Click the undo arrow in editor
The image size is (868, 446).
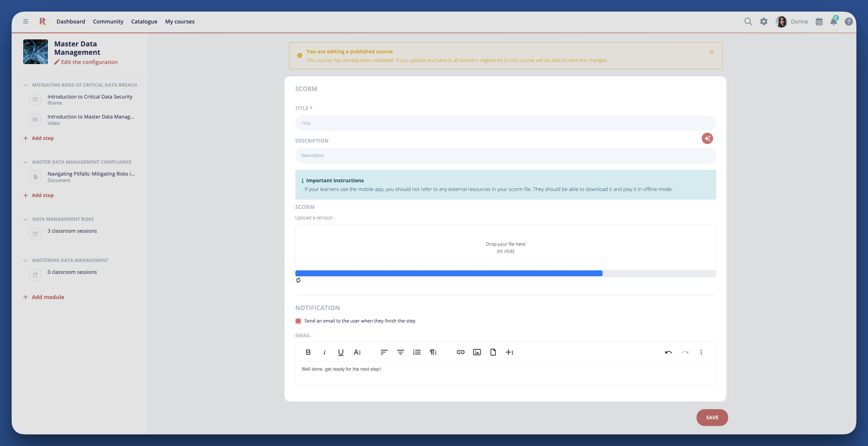coord(668,352)
